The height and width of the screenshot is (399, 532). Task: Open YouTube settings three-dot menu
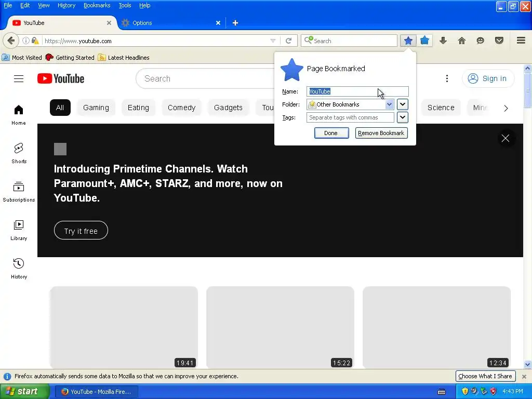[x=447, y=79]
